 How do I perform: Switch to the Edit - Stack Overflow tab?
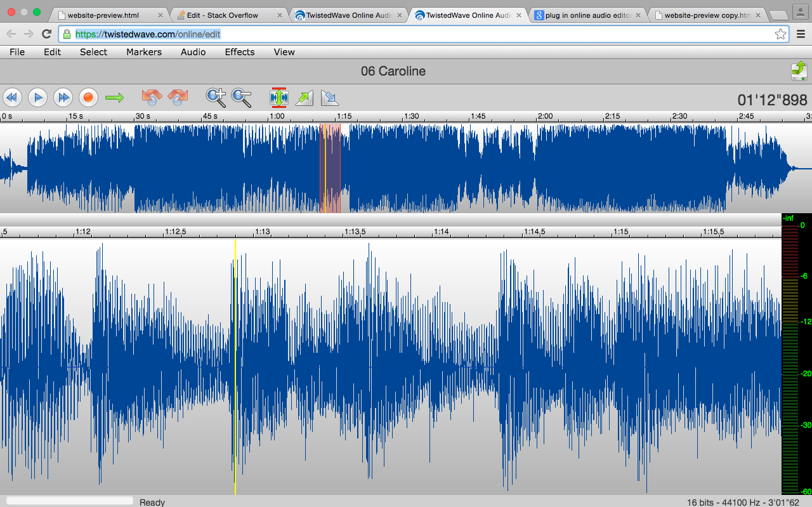pos(222,15)
